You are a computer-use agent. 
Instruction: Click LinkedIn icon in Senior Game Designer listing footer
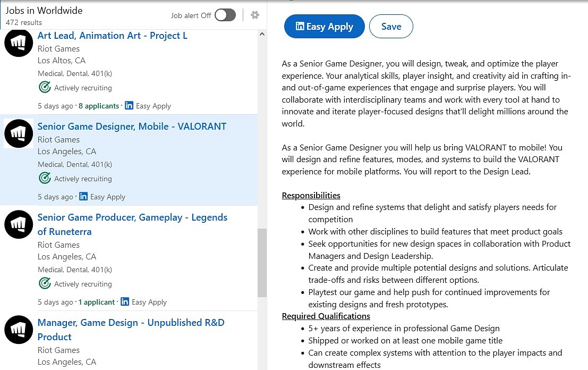(x=83, y=196)
